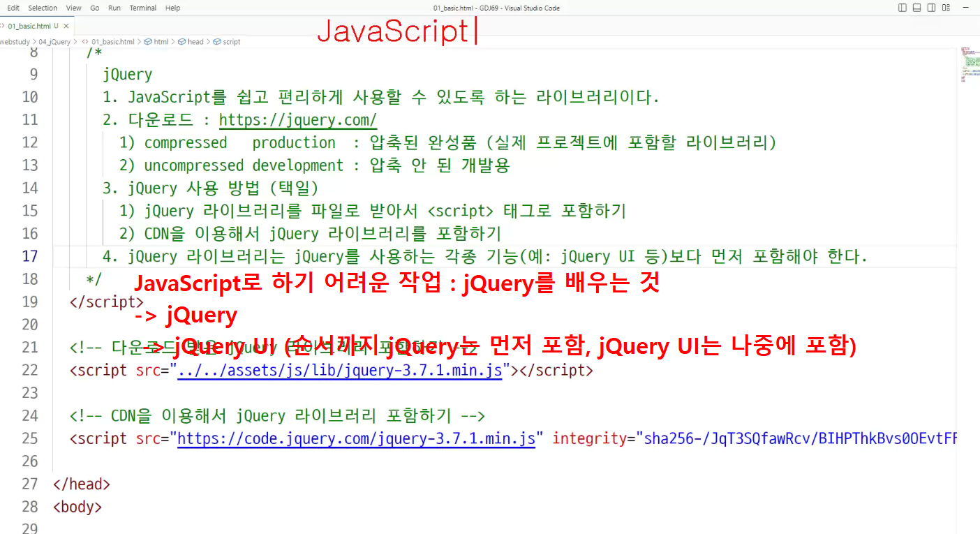Click the 'jQuery' heading text on line 9
980x534 pixels.
(127, 74)
